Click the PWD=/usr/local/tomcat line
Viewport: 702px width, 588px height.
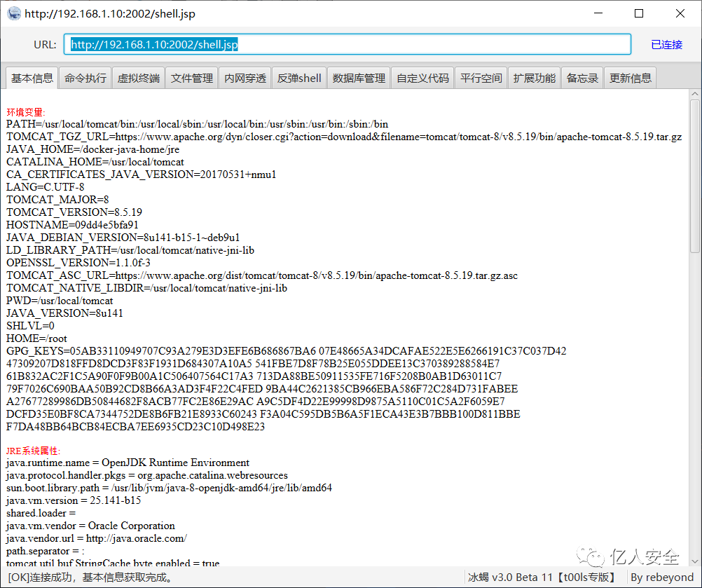pyautogui.click(x=60, y=301)
